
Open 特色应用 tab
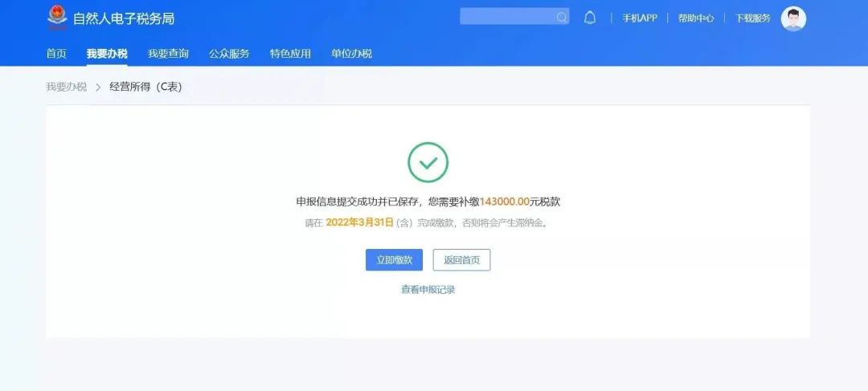coord(291,54)
